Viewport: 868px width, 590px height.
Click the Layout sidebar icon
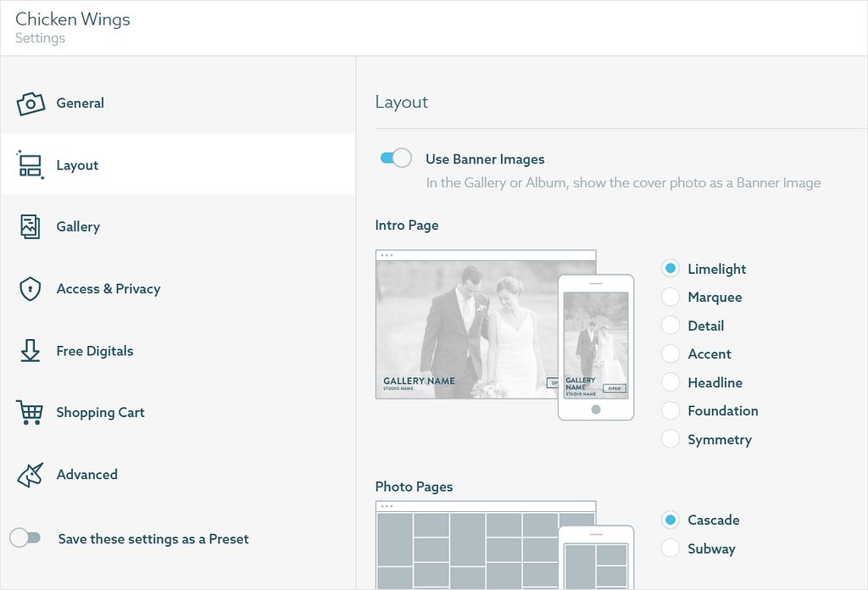pos(30,164)
